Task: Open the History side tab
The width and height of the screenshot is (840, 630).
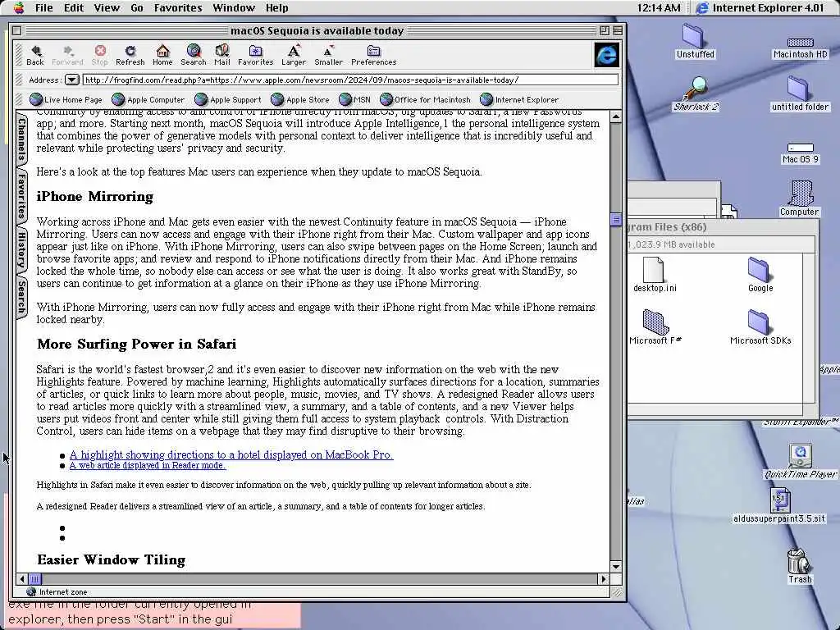Action: (x=21, y=250)
